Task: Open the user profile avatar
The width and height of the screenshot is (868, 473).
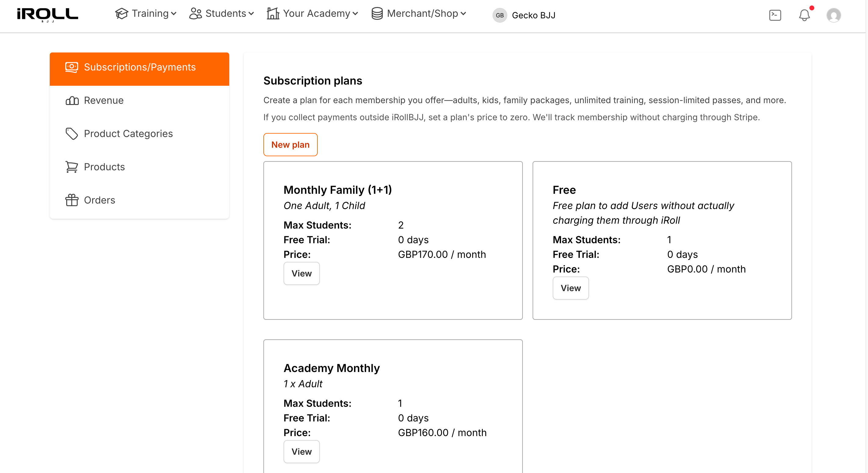Action: [834, 15]
